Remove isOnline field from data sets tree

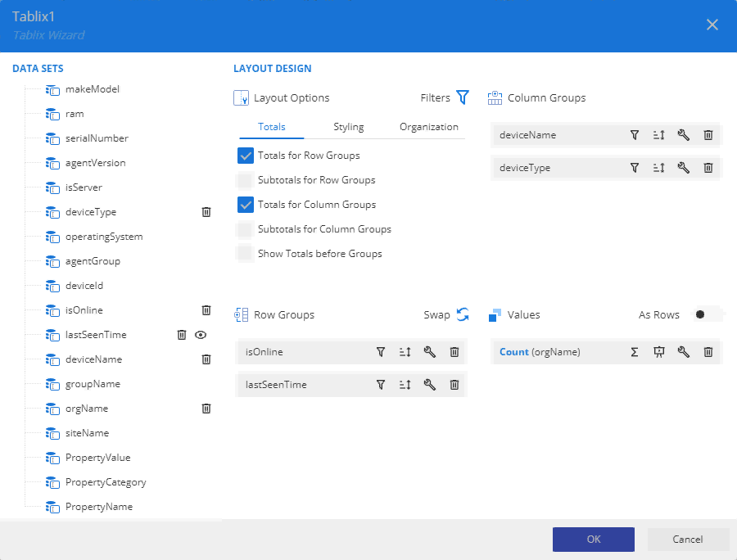(206, 310)
